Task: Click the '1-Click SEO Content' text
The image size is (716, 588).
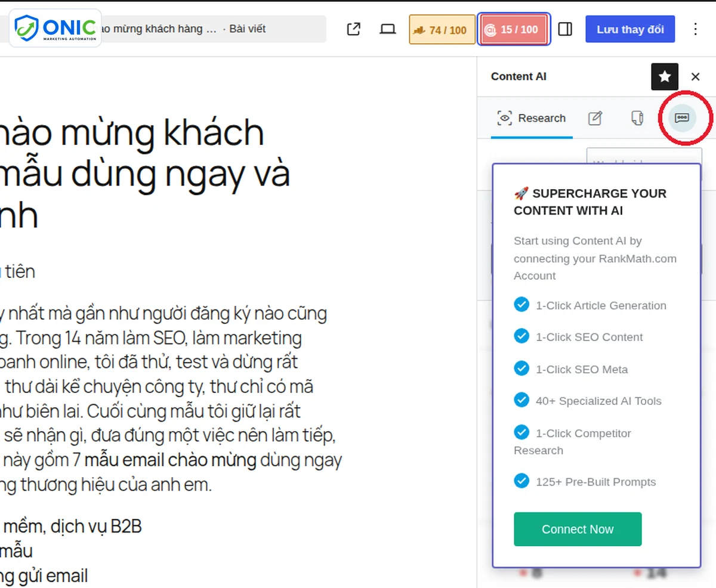Action: (589, 337)
